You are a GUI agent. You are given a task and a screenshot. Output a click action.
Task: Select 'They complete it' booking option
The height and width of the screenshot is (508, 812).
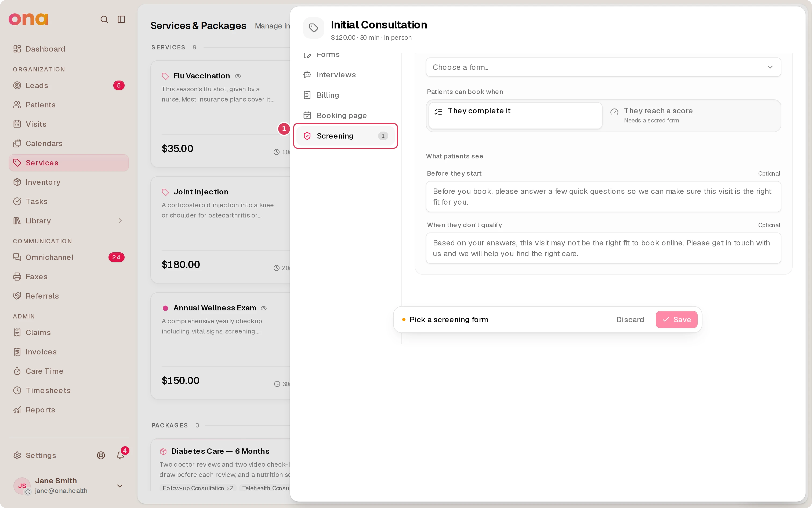tap(515, 115)
